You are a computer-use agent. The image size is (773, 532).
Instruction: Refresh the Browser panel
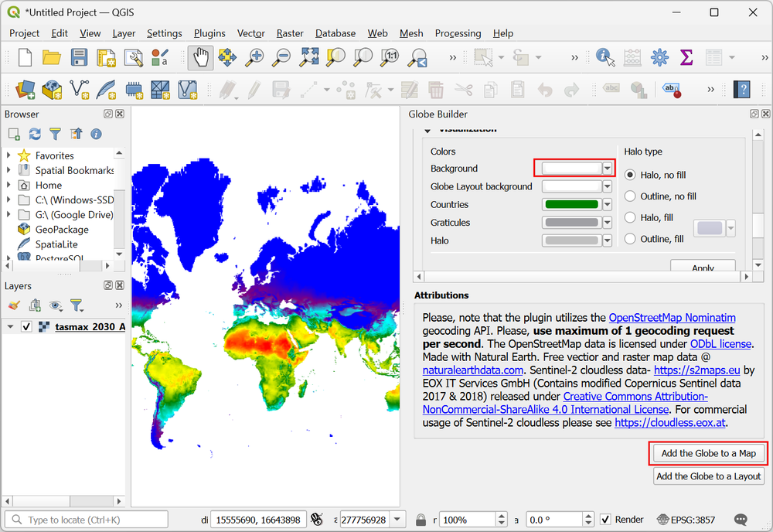coord(35,134)
